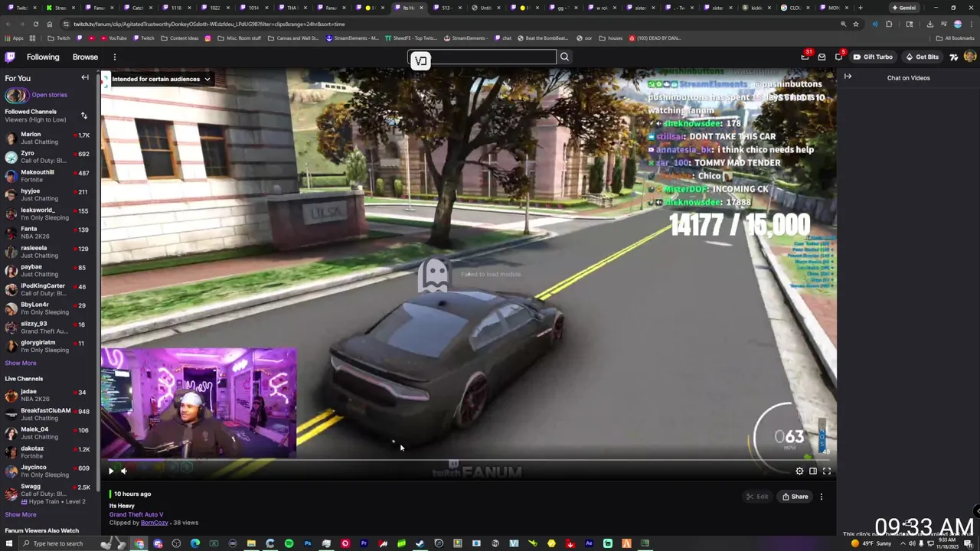980x551 pixels.
Task: Open the three-dot more menu beside Browse
Action: click(114, 57)
